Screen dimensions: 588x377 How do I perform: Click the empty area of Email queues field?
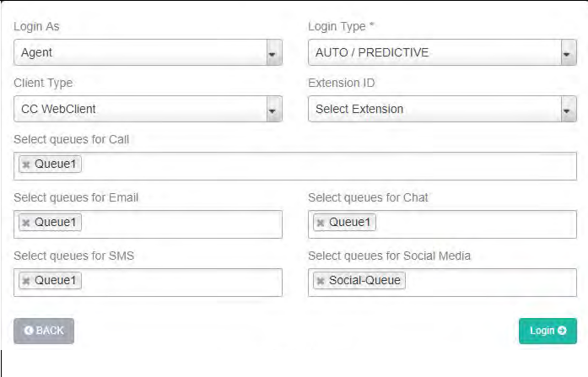(181, 224)
